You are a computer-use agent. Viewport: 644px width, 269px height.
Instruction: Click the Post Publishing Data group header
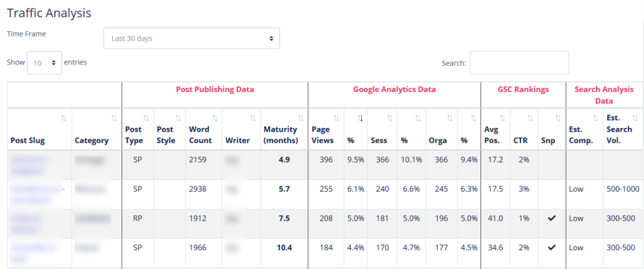coord(215,89)
